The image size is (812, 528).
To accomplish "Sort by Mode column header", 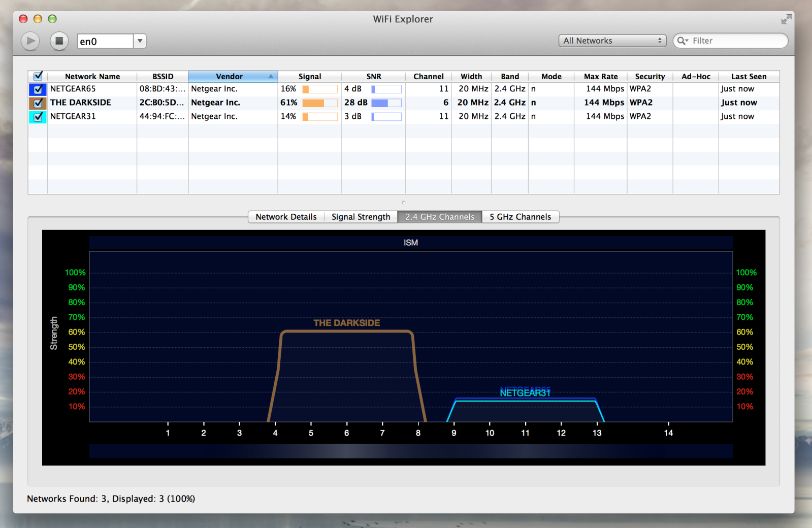I will pyautogui.click(x=551, y=77).
